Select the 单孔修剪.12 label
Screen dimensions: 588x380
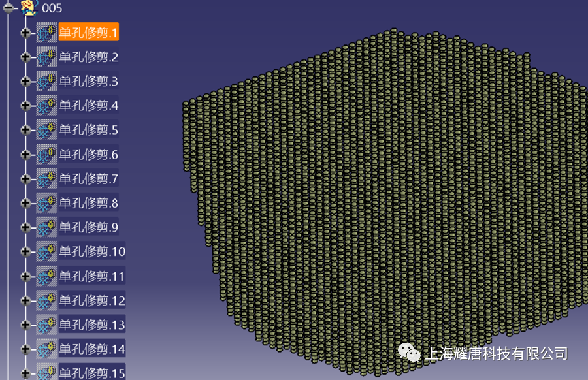(92, 300)
